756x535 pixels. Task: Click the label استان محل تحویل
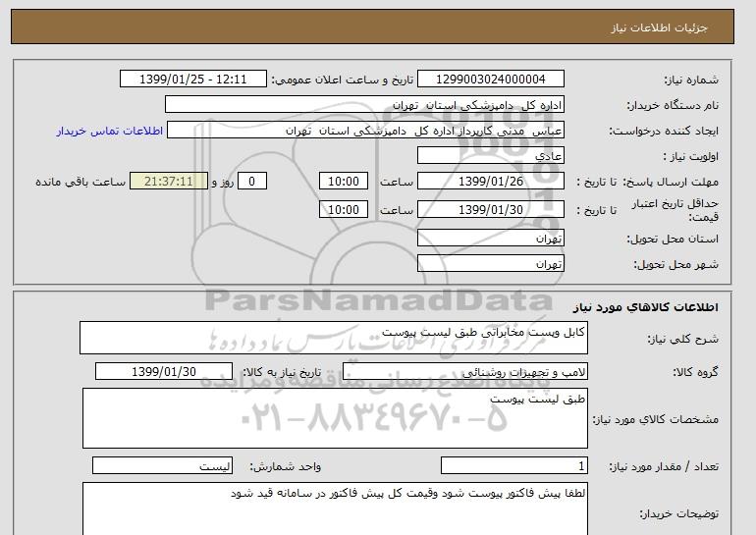click(673, 239)
